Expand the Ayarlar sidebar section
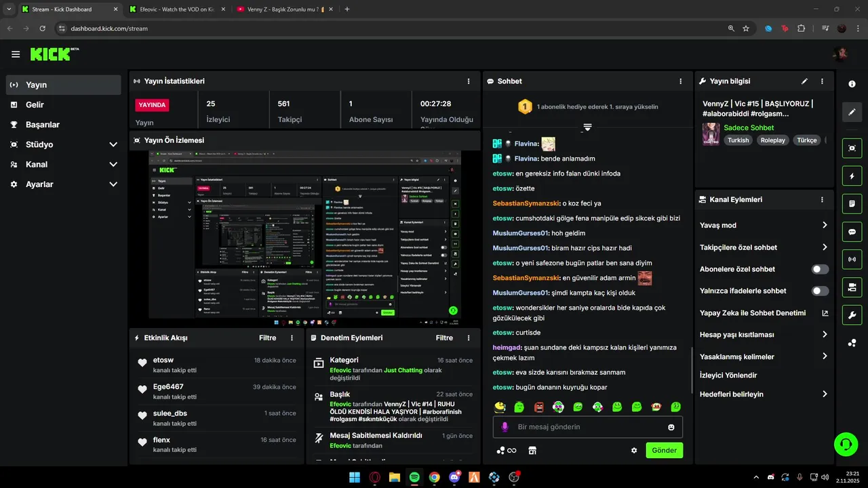 coord(113,184)
